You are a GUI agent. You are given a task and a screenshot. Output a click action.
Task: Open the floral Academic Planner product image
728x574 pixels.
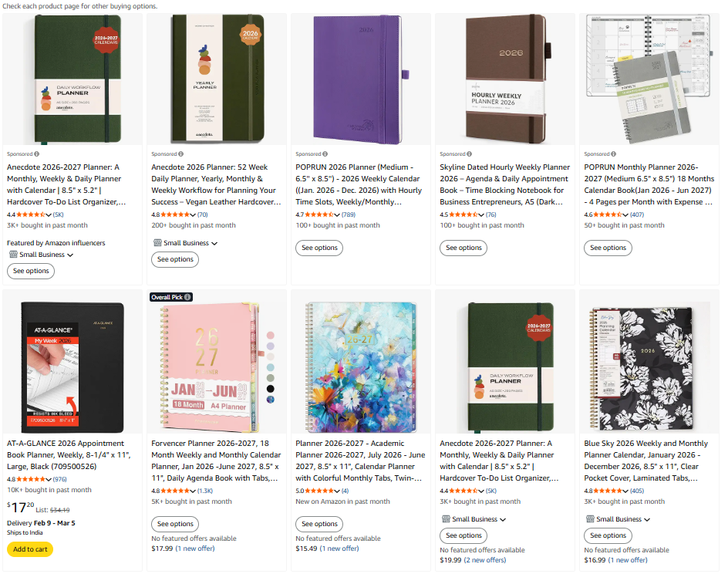pos(359,366)
